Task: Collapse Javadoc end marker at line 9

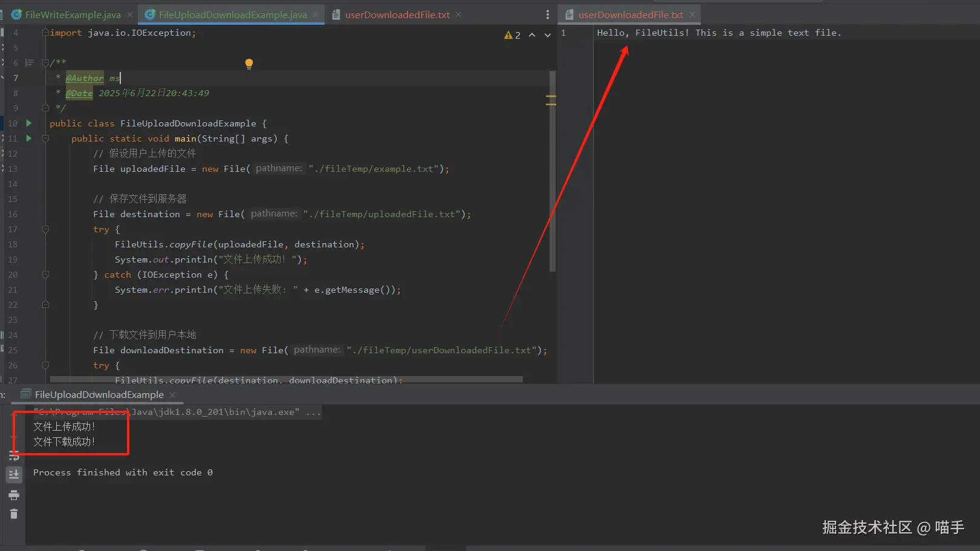Action: [x=45, y=108]
